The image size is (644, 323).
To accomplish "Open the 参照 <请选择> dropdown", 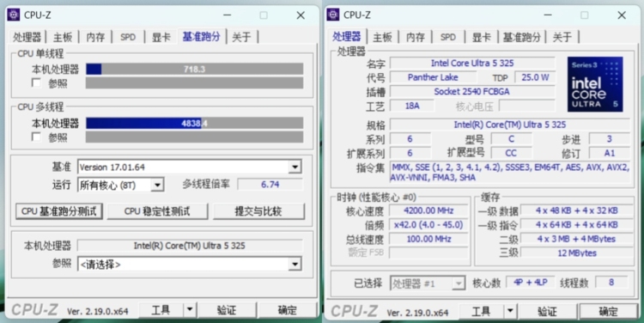I will click(295, 265).
